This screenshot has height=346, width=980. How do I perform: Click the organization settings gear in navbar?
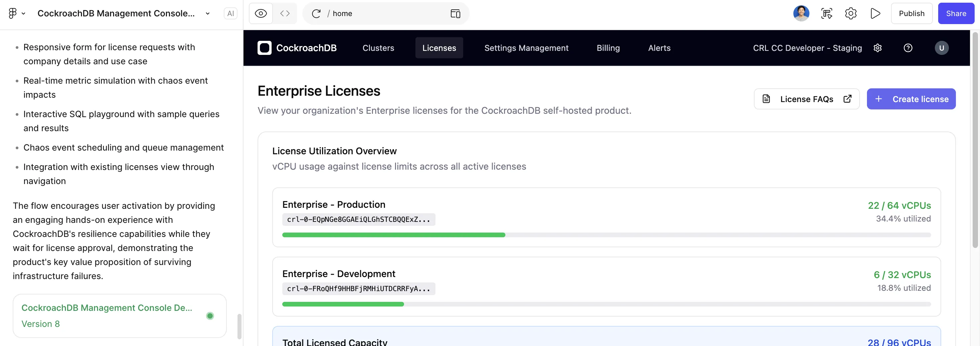878,48
